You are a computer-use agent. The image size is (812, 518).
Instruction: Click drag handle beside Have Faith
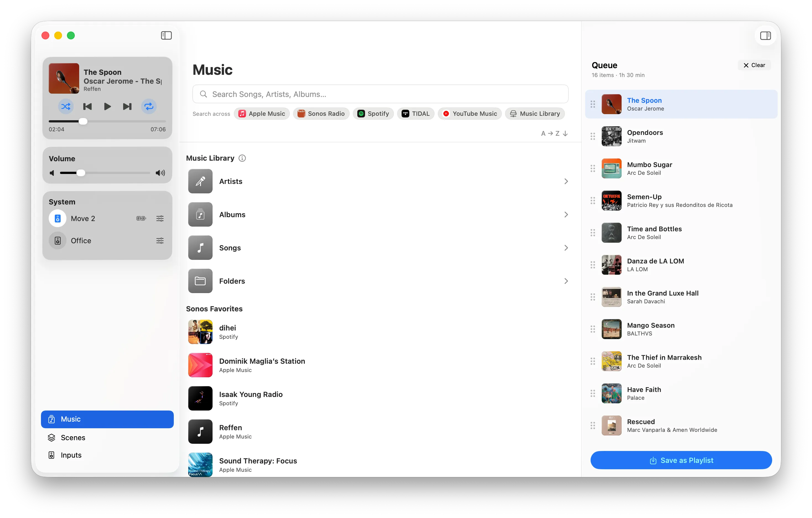coord(593,393)
